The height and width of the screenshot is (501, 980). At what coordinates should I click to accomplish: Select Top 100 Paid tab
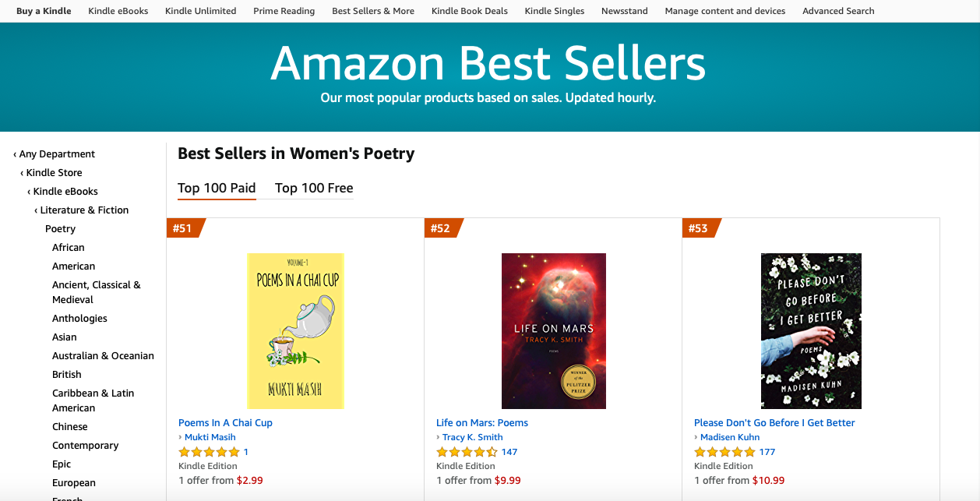[217, 188]
